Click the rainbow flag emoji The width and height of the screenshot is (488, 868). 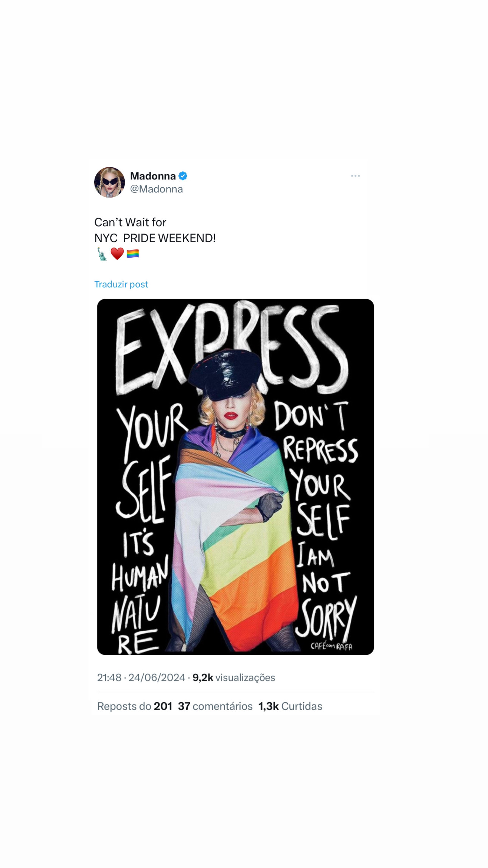(x=133, y=254)
